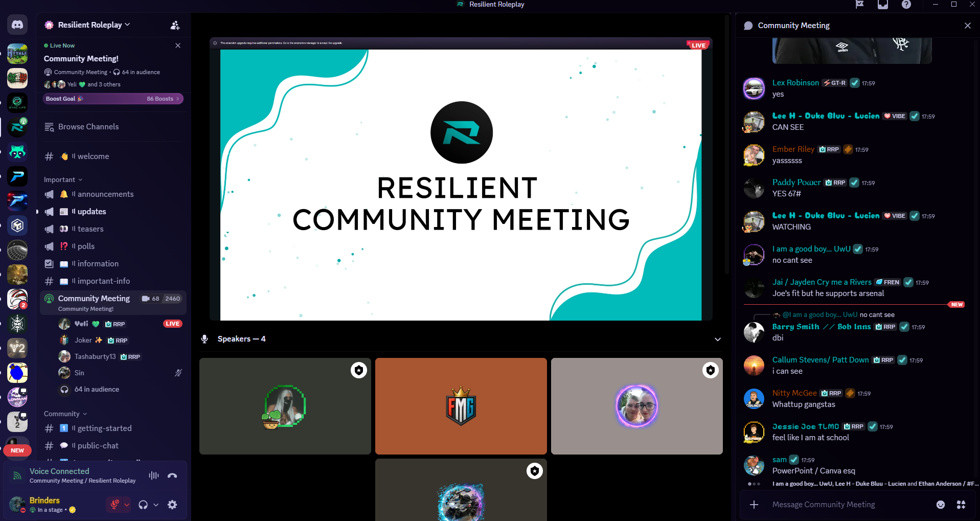Open the public-chat channel
Screen dimensions: 980x521
pyautogui.click(x=113, y=446)
